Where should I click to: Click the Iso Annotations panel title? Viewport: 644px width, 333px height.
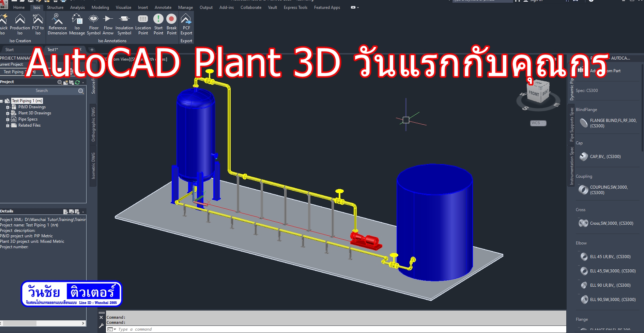[x=112, y=41]
